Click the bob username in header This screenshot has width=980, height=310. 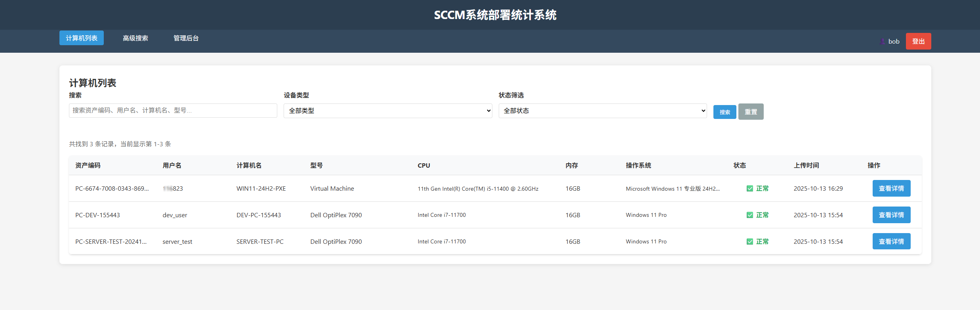point(894,41)
